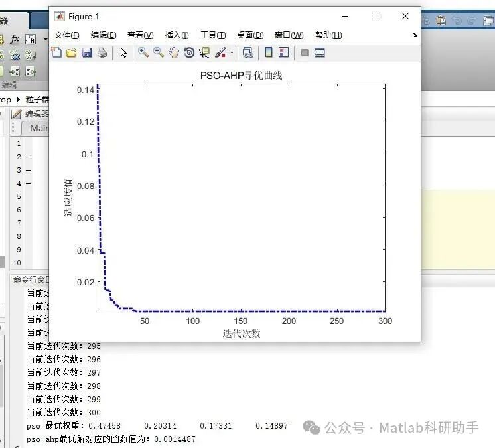Open the 插入(I) menu
Screen dimensions: 495x448
point(177,35)
